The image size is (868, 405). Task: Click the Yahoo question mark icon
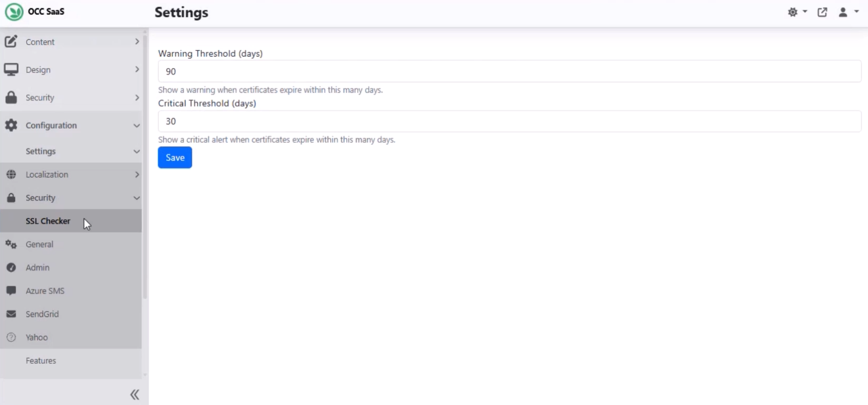tap(11, 337)
